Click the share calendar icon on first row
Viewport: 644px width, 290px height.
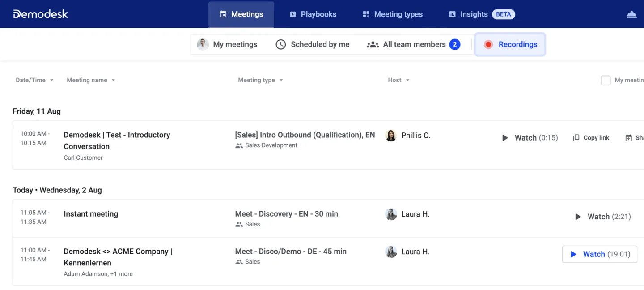[x=628, y=138]
